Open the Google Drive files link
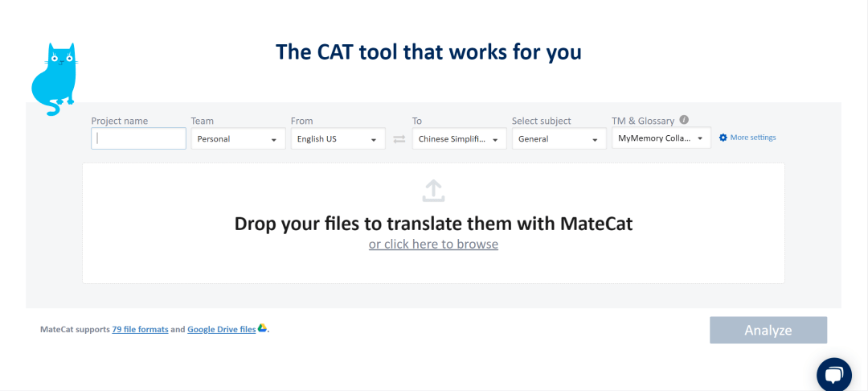The image size is (868, 391). [222, 329]
